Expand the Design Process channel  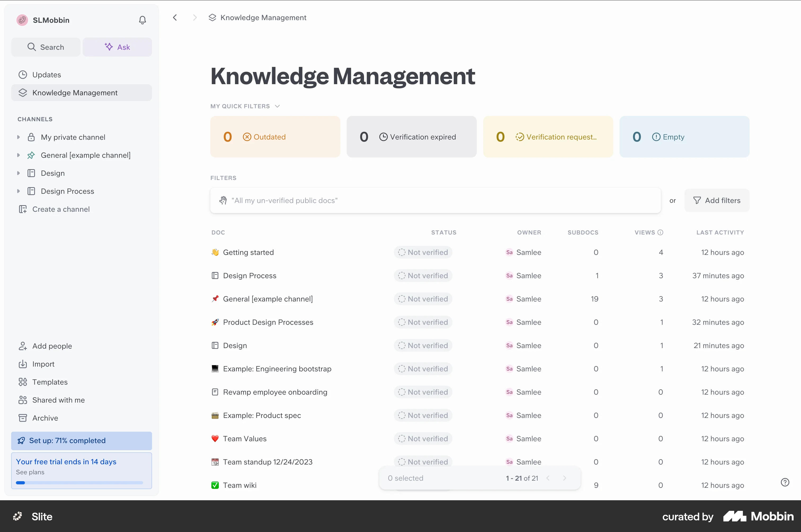pos(18,191)
